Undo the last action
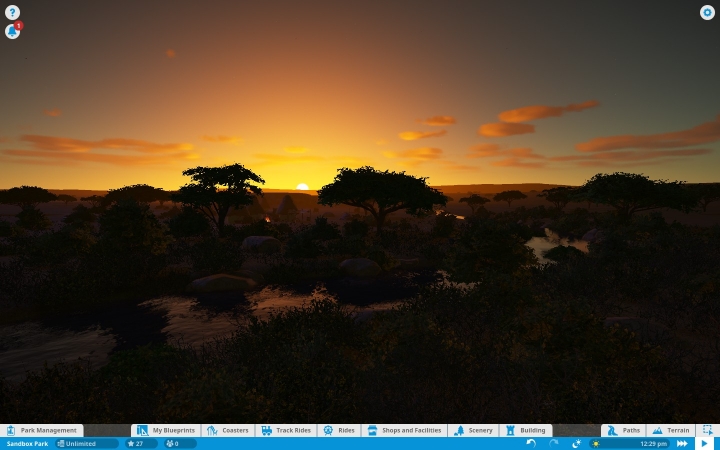The image size is (720, 450). tap(531, 443)
